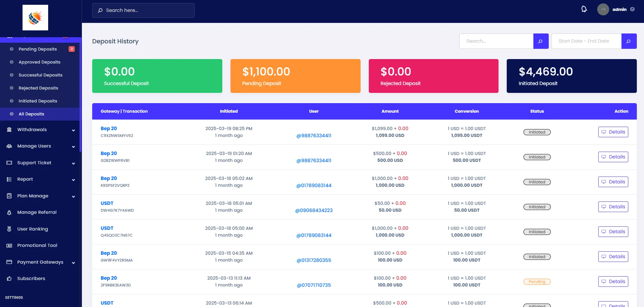Expand the Report sidebar section
644x307 pixels.
(73, 180)
